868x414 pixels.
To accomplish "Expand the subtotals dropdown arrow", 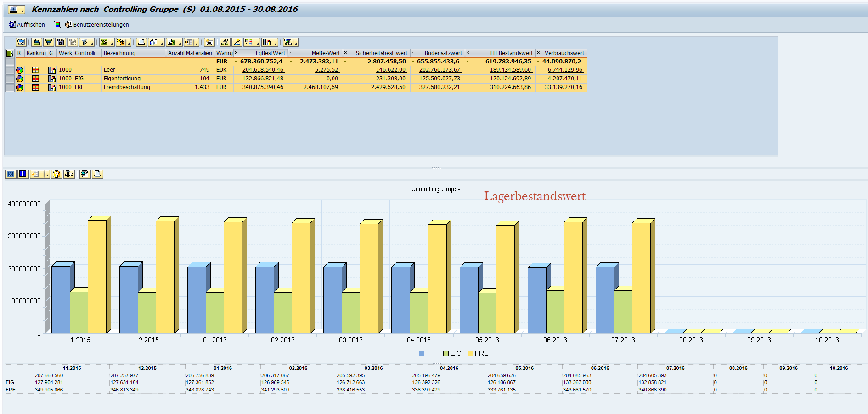I will 129,43.
